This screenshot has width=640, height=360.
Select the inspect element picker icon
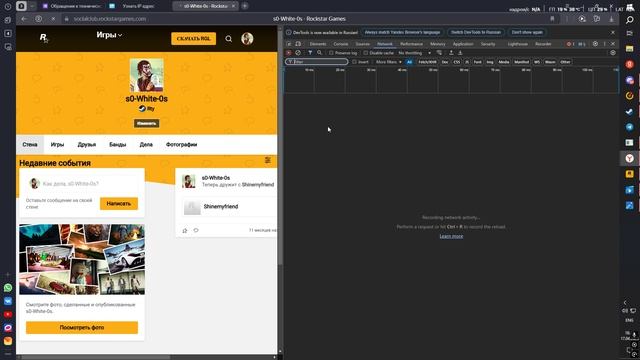point(289,44)
